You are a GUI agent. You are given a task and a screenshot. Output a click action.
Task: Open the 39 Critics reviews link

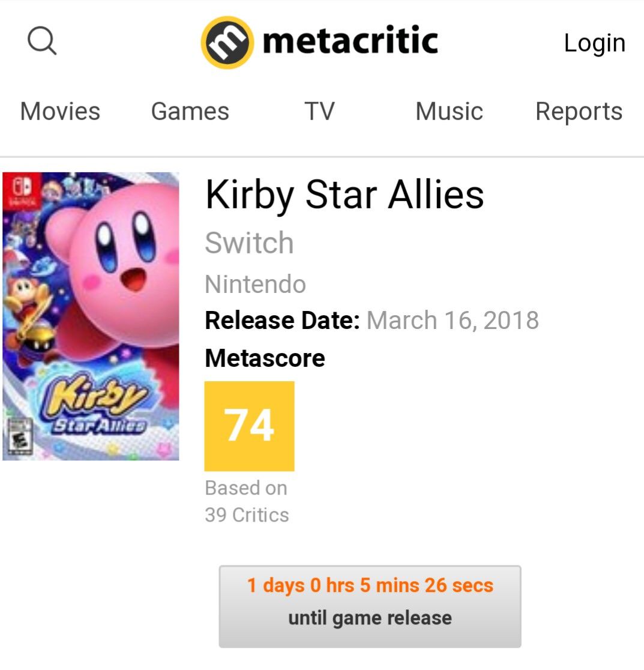247,515
